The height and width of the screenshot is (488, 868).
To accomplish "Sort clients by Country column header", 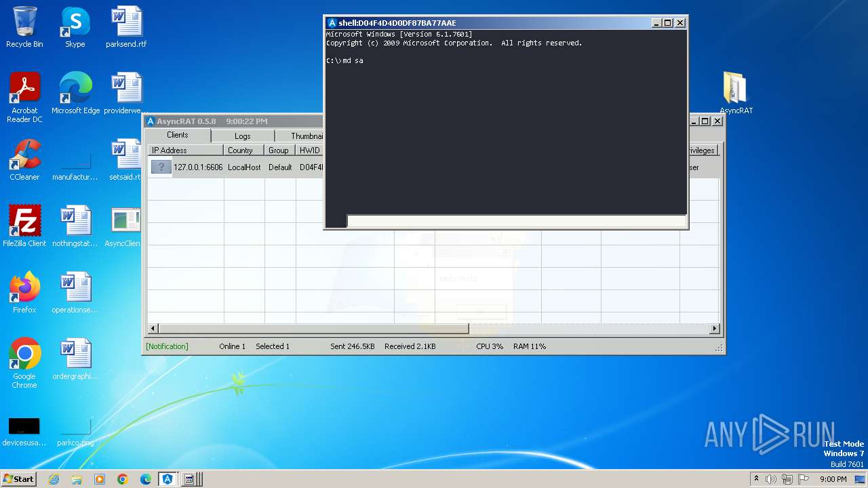I will coord(243,150).
